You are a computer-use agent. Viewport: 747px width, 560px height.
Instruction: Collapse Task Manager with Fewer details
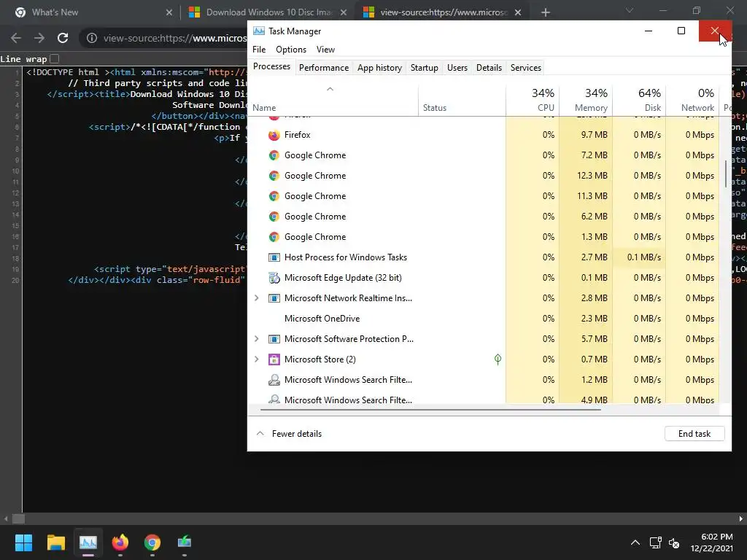pyautogui.click(x=289, y=434)
